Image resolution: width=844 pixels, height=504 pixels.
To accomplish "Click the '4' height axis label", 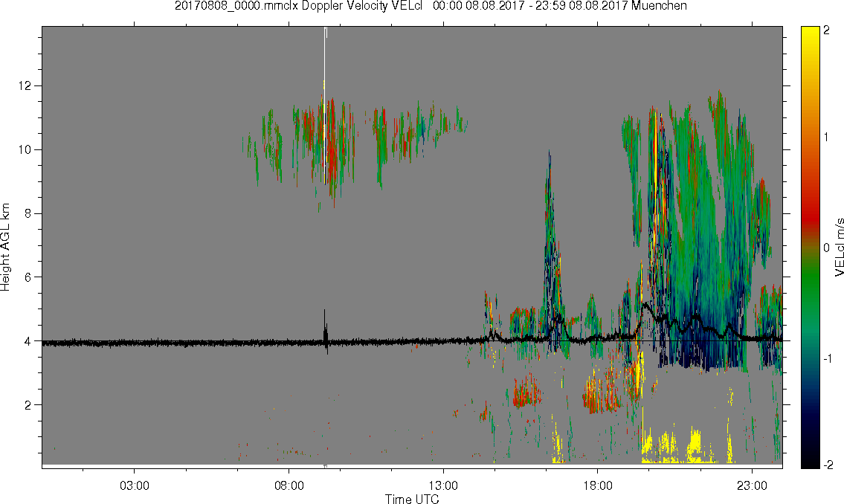I will click(28, 341).
